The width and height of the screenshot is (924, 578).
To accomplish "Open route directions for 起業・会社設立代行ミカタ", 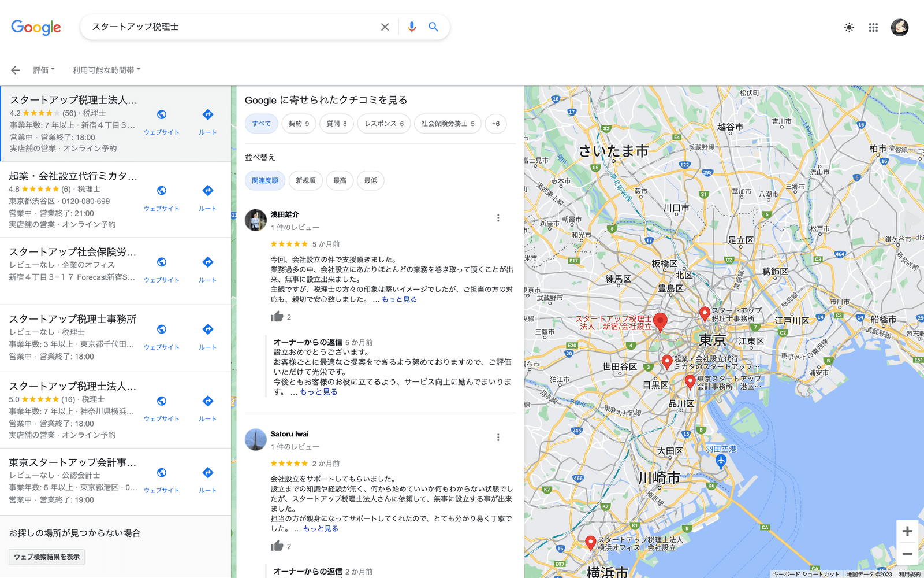I will 207,197.
